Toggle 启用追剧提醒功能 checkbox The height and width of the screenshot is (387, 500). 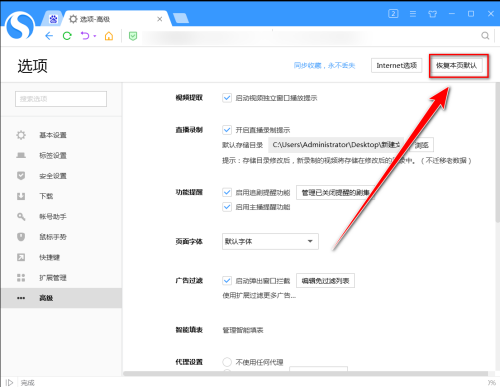pyautogui.click(x=227, y=192)
